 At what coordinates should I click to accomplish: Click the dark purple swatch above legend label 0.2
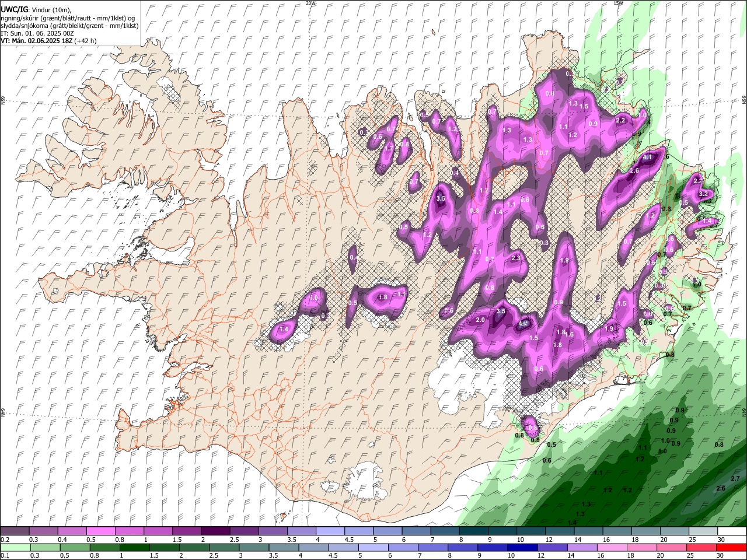pyautogui.click(x=15, y=531)
